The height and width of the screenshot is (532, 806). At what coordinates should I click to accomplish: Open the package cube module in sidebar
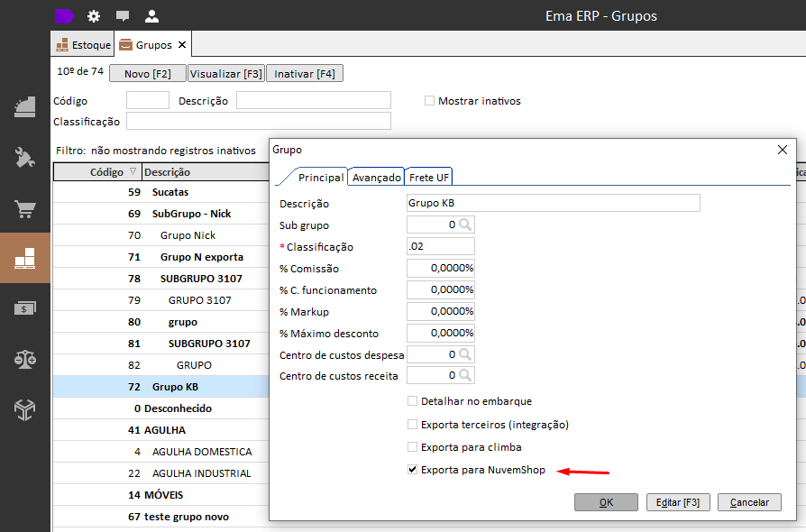click(24, 409)
